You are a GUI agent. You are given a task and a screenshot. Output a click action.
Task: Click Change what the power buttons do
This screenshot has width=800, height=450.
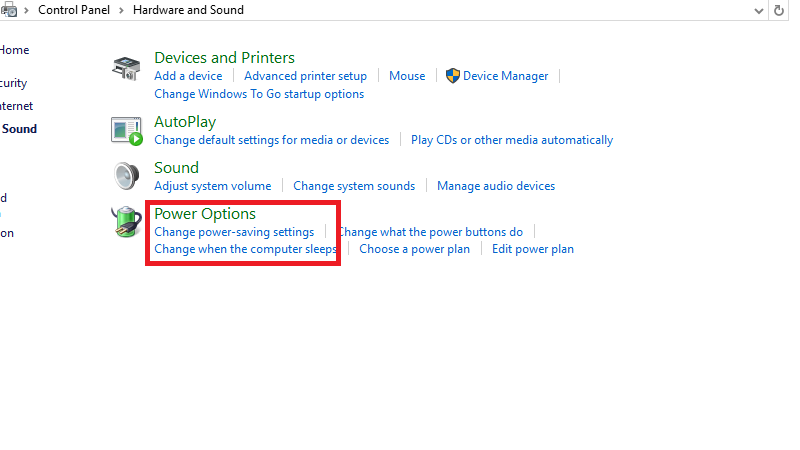[430, 232]
